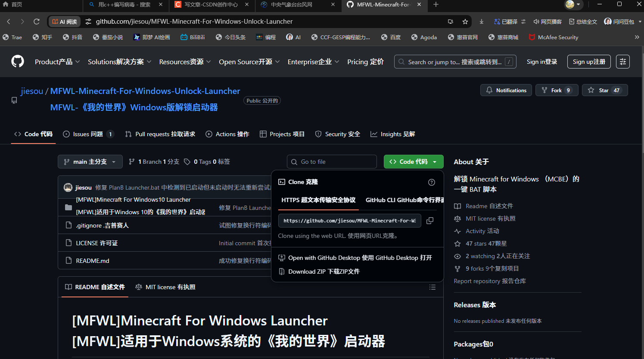Open the keyboard shortcuts icon near Sign up
644x359 pixels.
click(622, 62)
